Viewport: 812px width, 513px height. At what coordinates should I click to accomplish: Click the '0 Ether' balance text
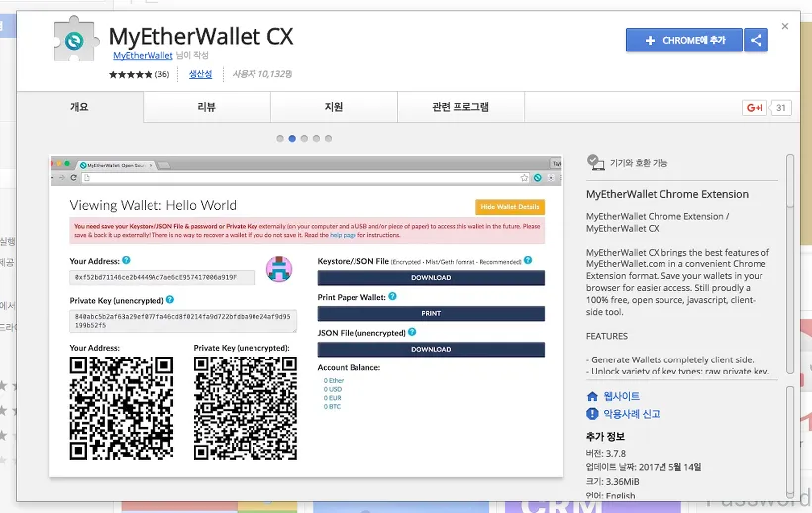pos(334,380)
